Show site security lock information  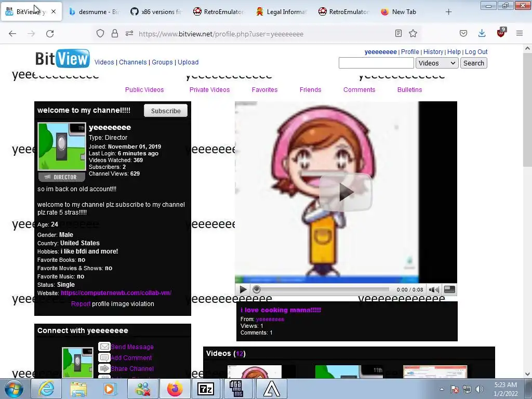click(115, 34)
